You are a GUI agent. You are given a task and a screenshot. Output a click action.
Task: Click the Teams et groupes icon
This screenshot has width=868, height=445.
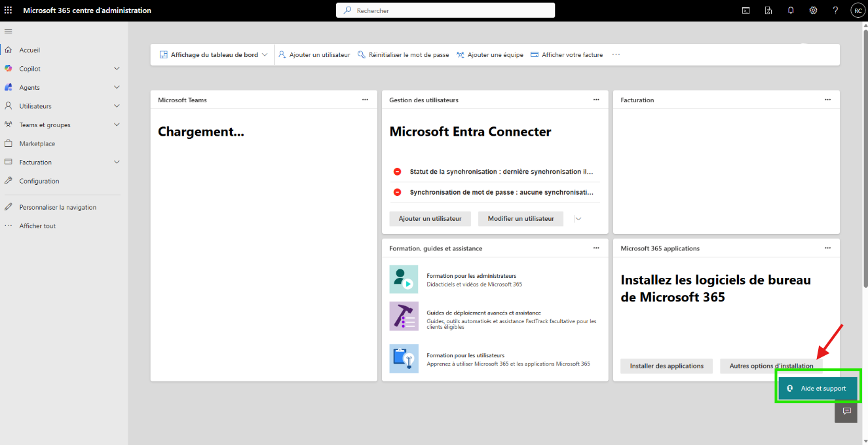[9, 125]
